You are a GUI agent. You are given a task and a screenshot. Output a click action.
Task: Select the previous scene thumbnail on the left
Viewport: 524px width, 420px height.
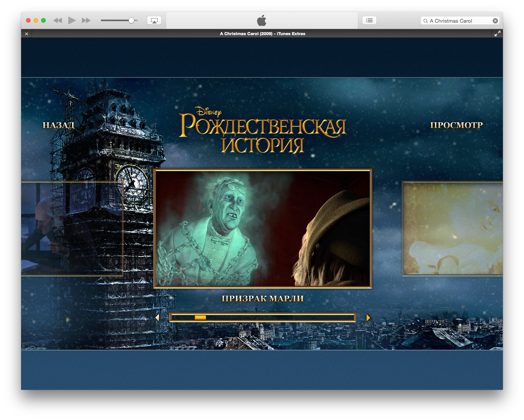(72, 229)
